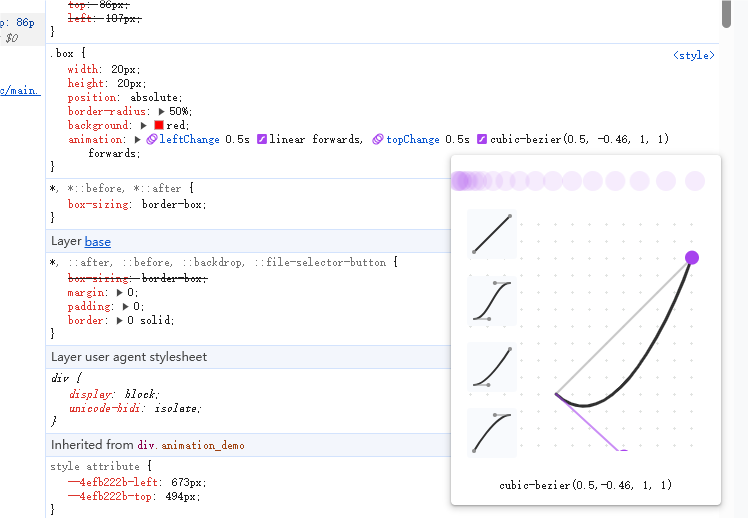Click the cubic-bezier(0.5,-0.46, 1, 1) editor label
This screenshot has height=518, width=748.
585,485
